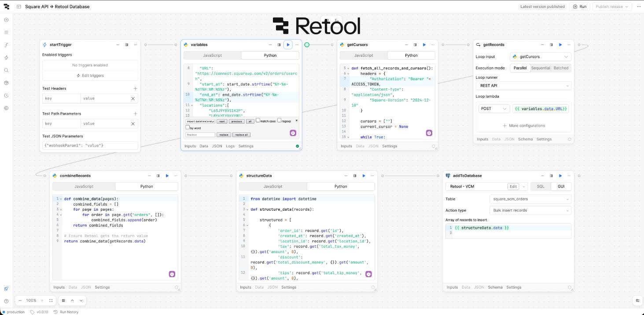644x315 pixels.
Task: Open the Loop input getCursors dropdown
Action: 541,57
